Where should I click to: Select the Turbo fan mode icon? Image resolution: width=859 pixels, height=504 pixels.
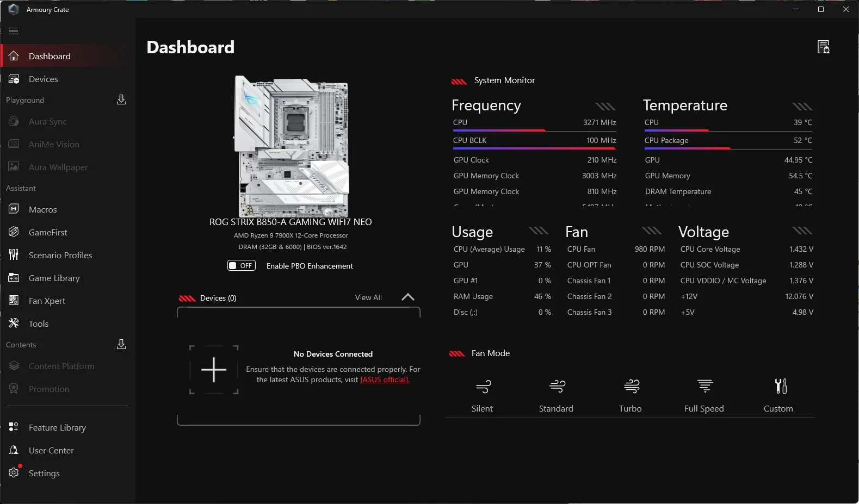(x=631, y=387)
